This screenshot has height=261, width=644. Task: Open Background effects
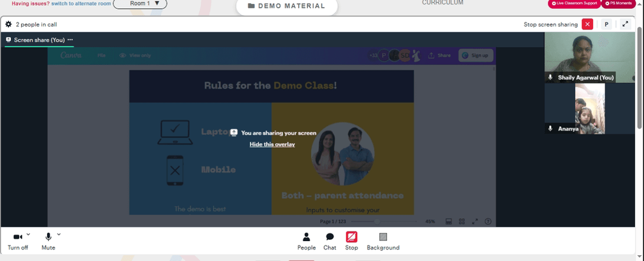click(x=383, y=241)
